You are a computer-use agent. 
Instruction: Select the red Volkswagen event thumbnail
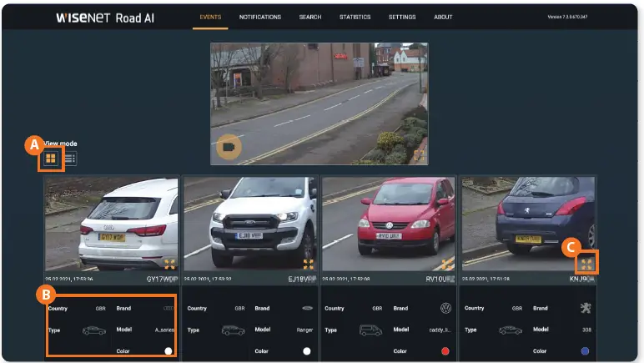389,224
